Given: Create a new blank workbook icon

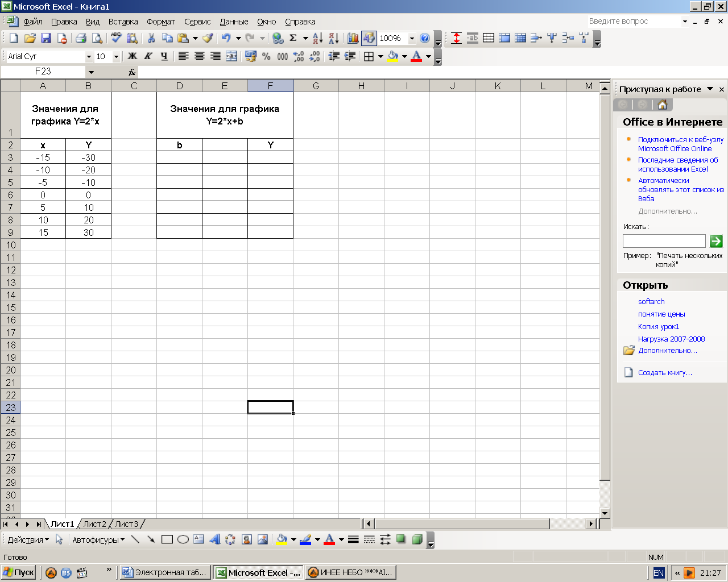Looking at the screenshot, I should (x=14, y=38).
